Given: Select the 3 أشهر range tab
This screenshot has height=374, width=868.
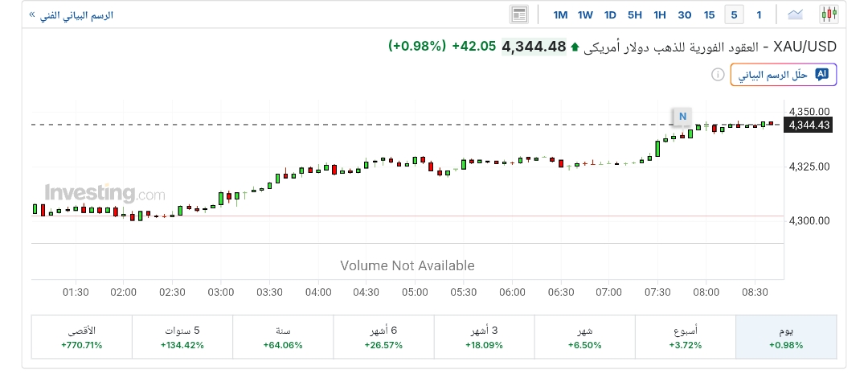Looking at the screenshot, I should 484,337.
